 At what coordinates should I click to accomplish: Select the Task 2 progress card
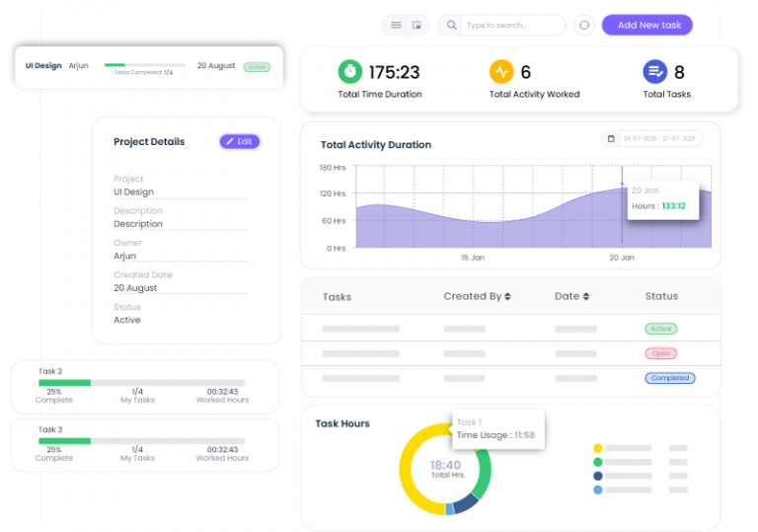144,386
